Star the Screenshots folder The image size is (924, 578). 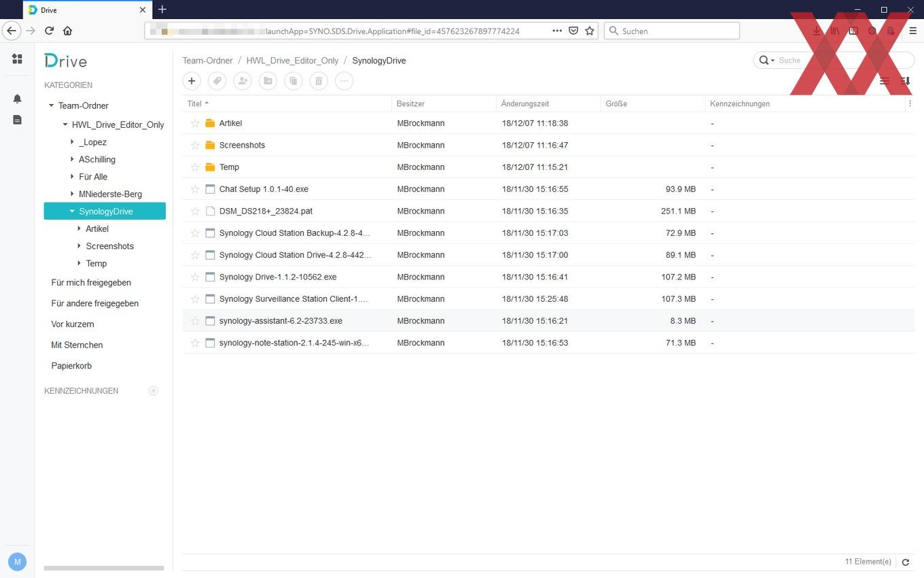point(195,145)
